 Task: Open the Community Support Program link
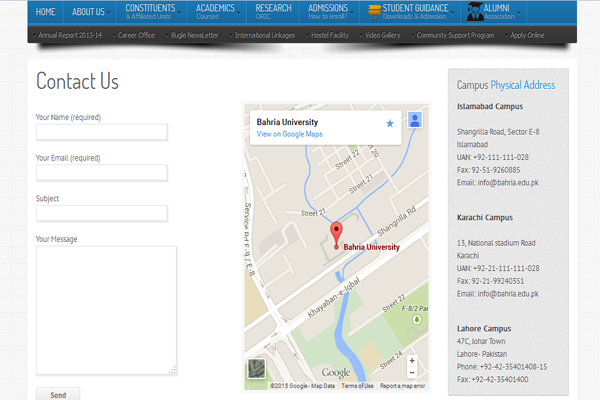click(x=455, y=35)
